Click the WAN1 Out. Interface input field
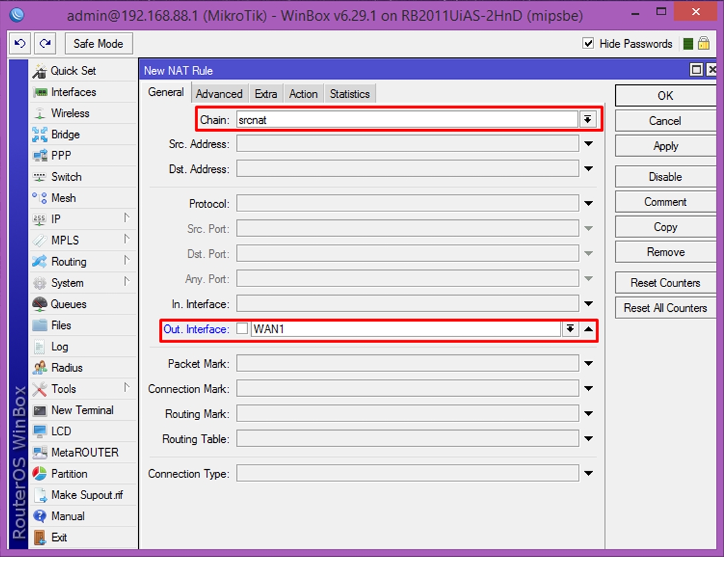 click(x=407, y=329)
